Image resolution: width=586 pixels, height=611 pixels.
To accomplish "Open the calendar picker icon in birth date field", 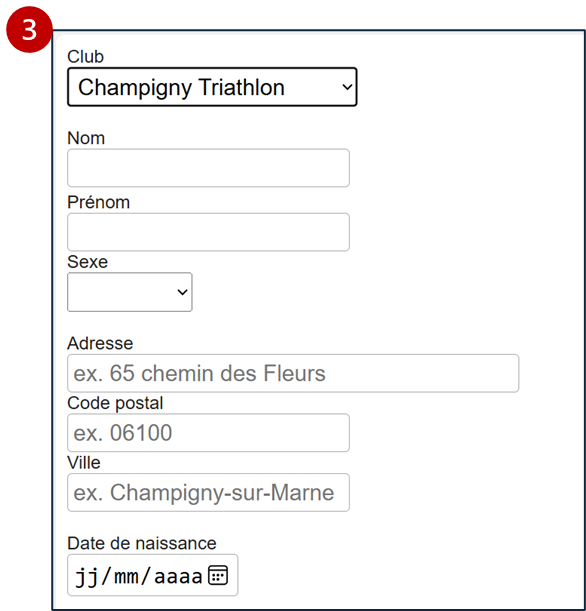I will pyautogui.click(x=218, y=575).
